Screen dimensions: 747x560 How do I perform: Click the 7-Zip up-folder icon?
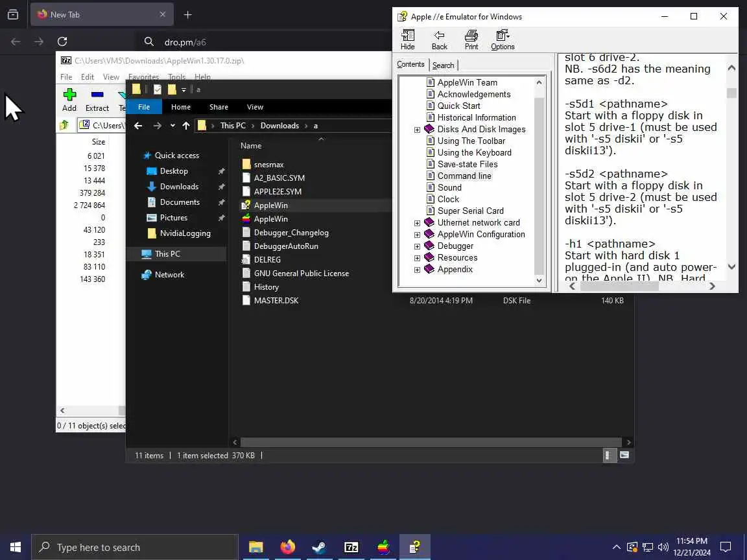tap(64, 125)
